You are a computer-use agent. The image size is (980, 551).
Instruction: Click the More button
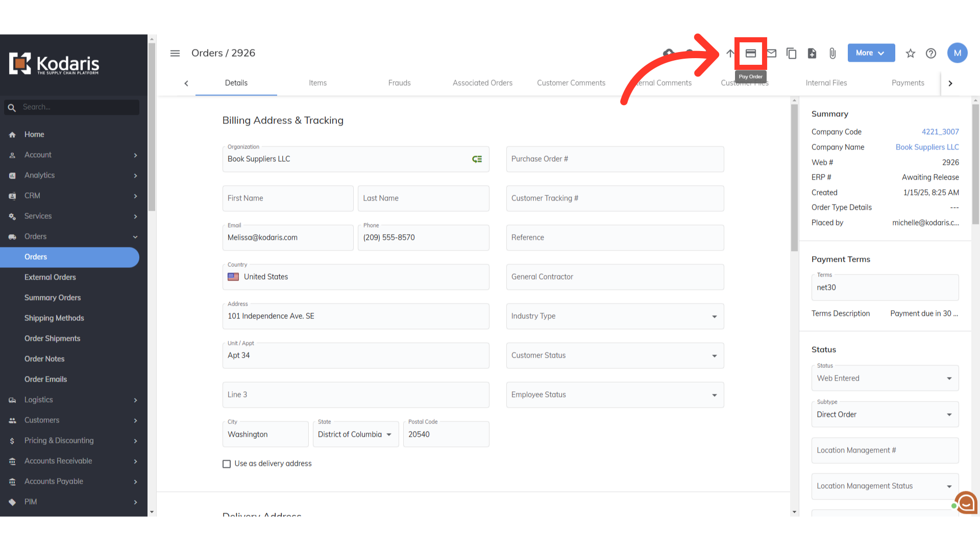(871, 53)
